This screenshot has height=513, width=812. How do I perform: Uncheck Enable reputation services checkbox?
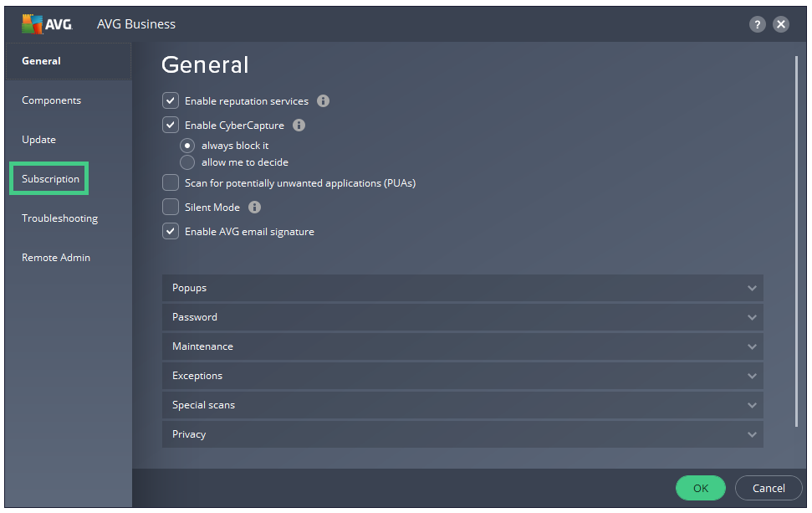[x=171, y=100]
